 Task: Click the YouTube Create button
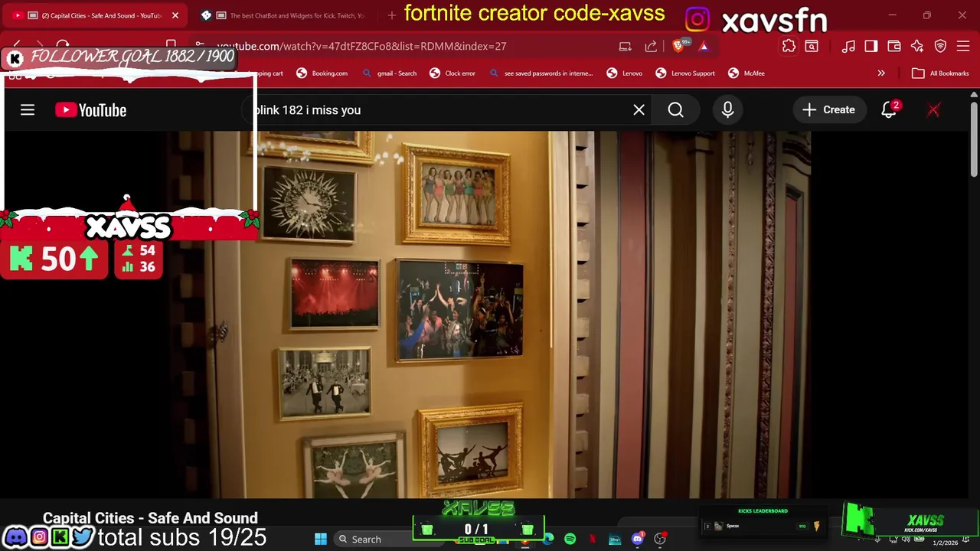click(828, 110)
